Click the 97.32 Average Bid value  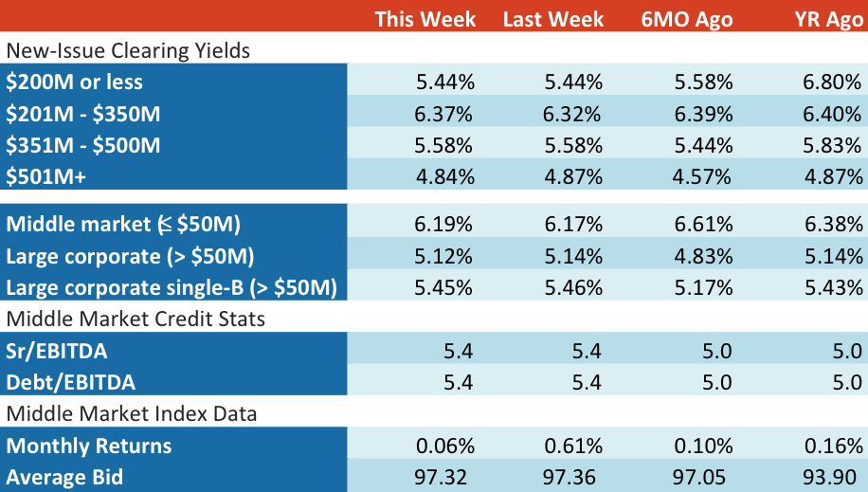tap(440, 478)
